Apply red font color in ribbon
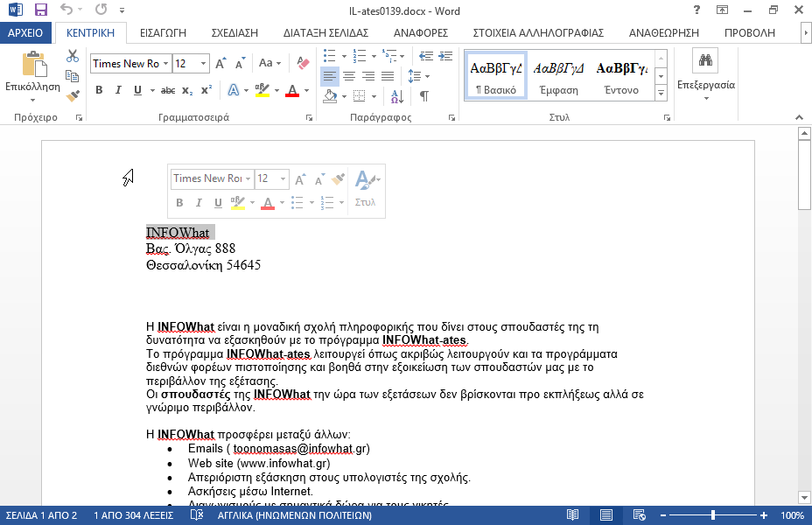Viewport: 812px width, 525px height. pos(292,90)
